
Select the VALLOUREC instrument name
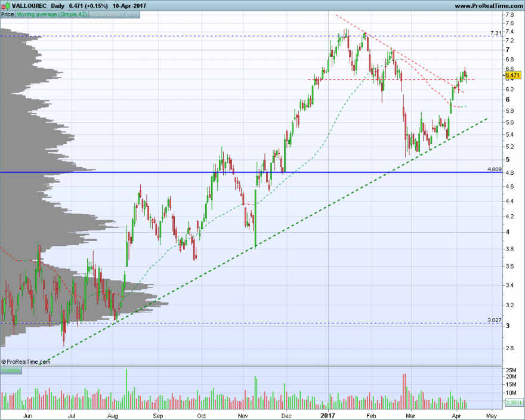coord(29,6)
